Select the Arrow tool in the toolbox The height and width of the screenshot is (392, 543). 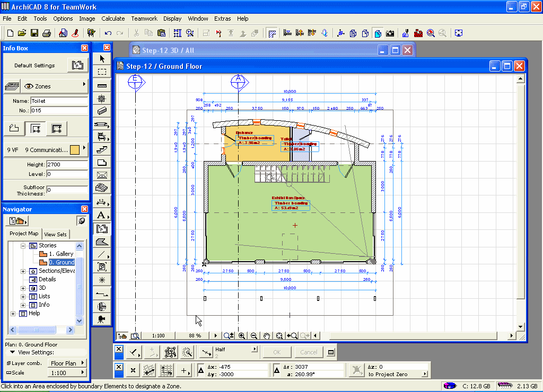click(x=102, y=59)
